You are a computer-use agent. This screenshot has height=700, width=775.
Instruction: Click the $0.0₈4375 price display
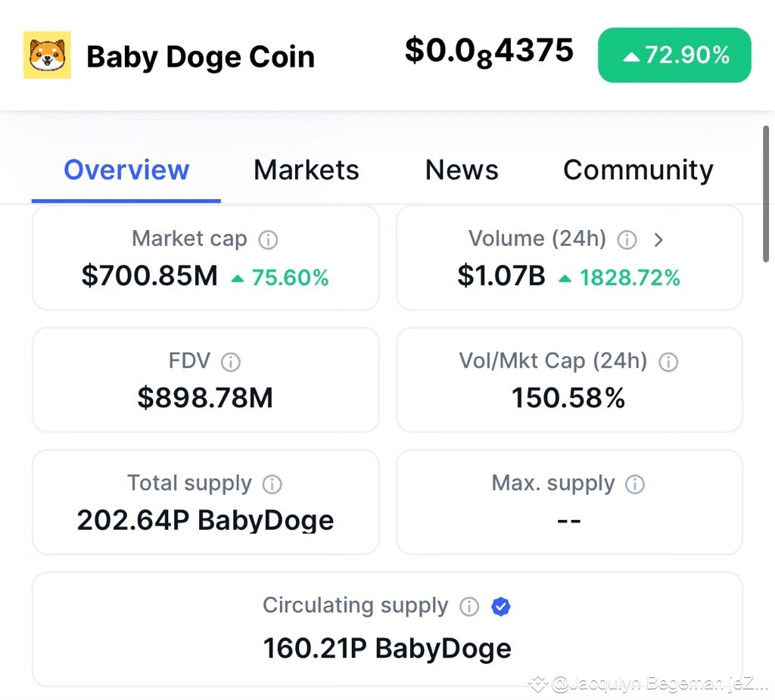coord(489,51)
